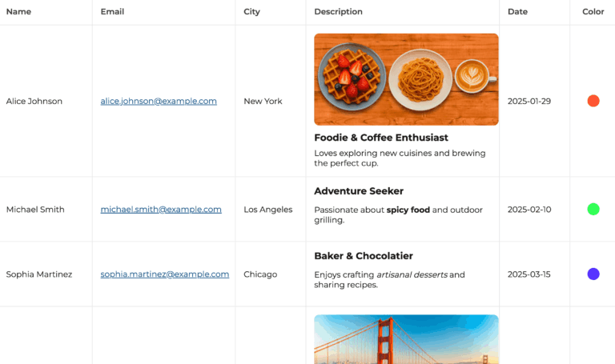The image size is (615, 364).
Task: Select the Alice Johnson name cell
Action: tap(34, 102)
